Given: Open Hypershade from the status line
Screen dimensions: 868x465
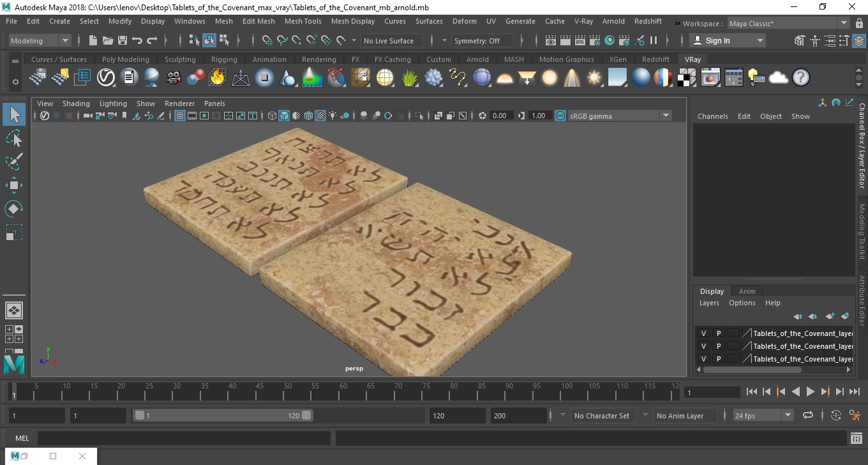Looking at the screenshot, I should click(x=610, y=40).
